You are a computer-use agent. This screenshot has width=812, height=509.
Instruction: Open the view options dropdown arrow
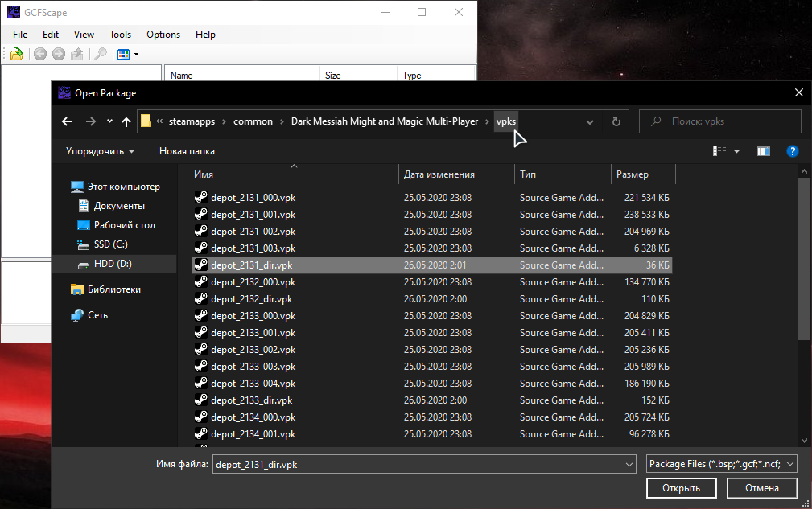736,151
